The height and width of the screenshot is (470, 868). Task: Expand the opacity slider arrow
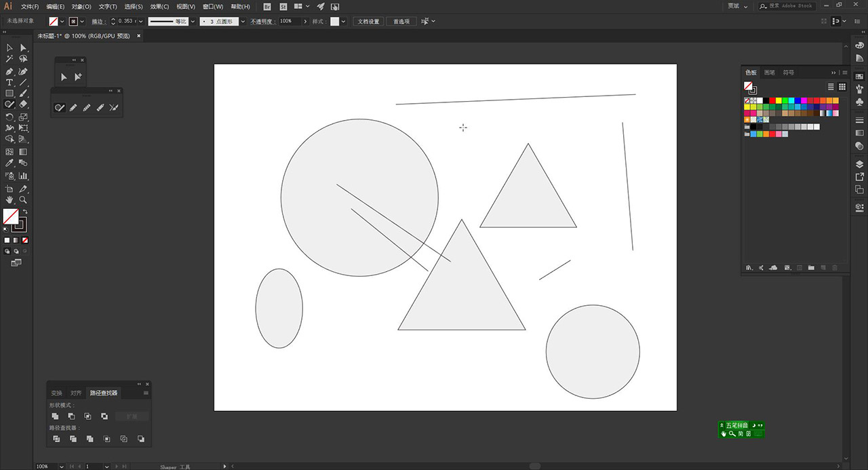tap(305, 21)
